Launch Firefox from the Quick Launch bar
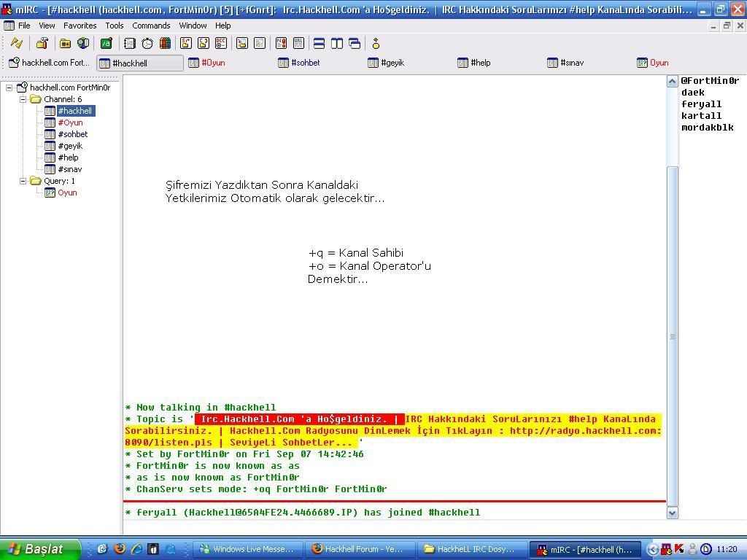This screenshot has width=747, height=560. coord(120,549)
